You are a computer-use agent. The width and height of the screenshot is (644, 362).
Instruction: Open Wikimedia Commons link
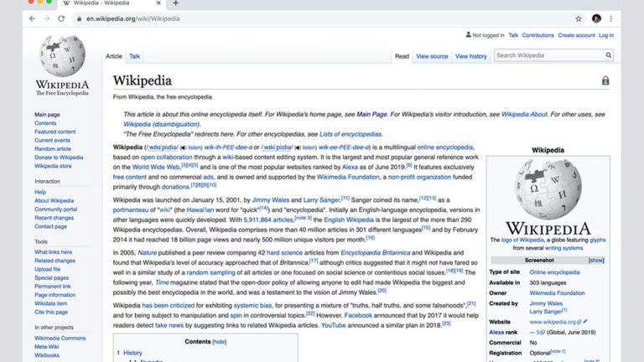pos(60,339)
